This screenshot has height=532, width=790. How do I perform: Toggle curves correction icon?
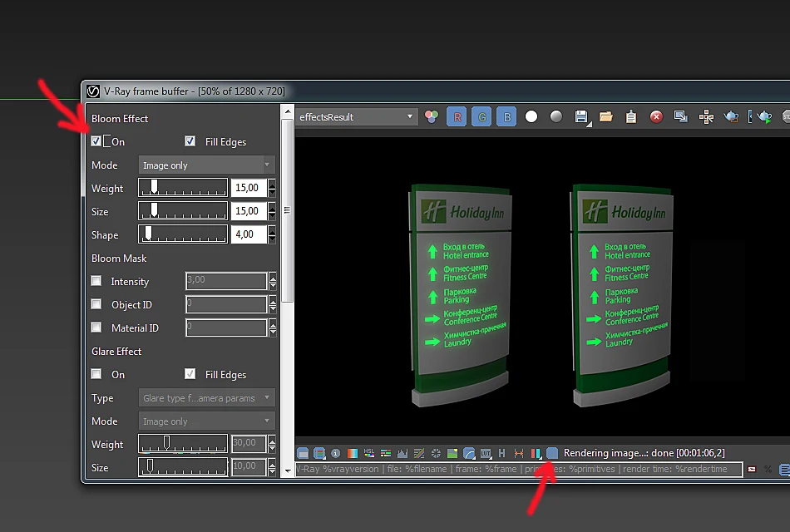coord(419,453)
